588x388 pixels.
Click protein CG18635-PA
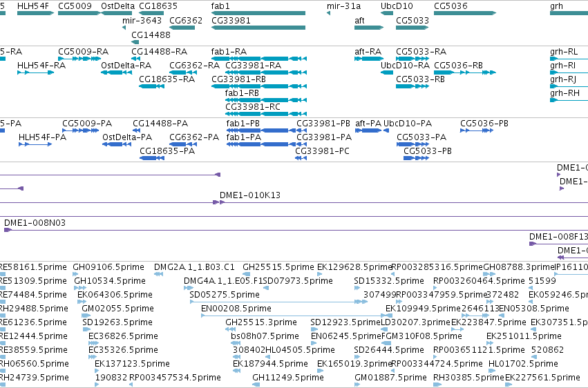tap(167, 151)
